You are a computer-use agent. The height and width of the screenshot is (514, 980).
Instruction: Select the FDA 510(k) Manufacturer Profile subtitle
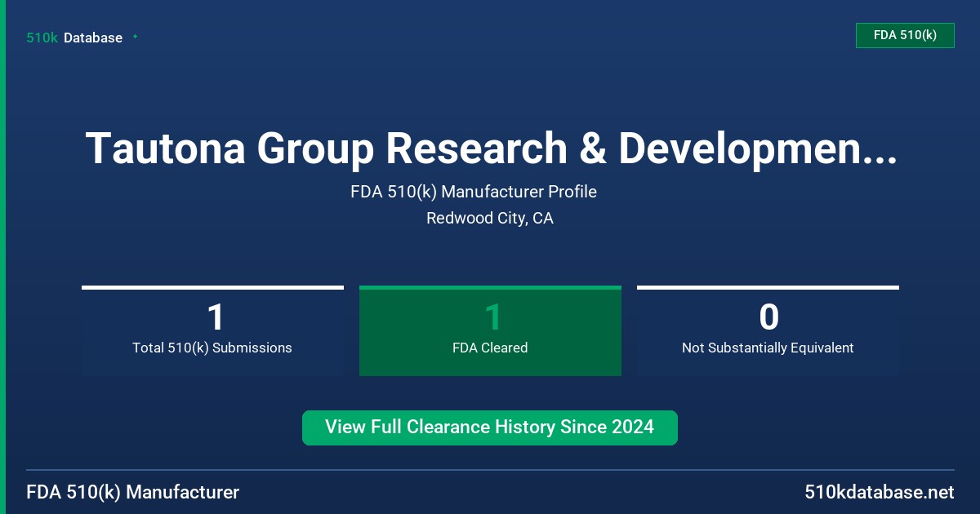point(474,192)
